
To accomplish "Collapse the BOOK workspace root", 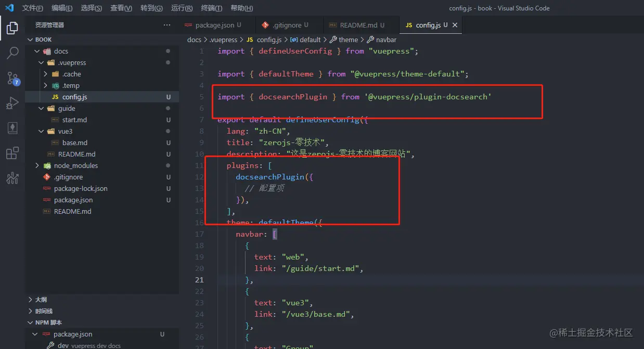I will coord(30,40).
